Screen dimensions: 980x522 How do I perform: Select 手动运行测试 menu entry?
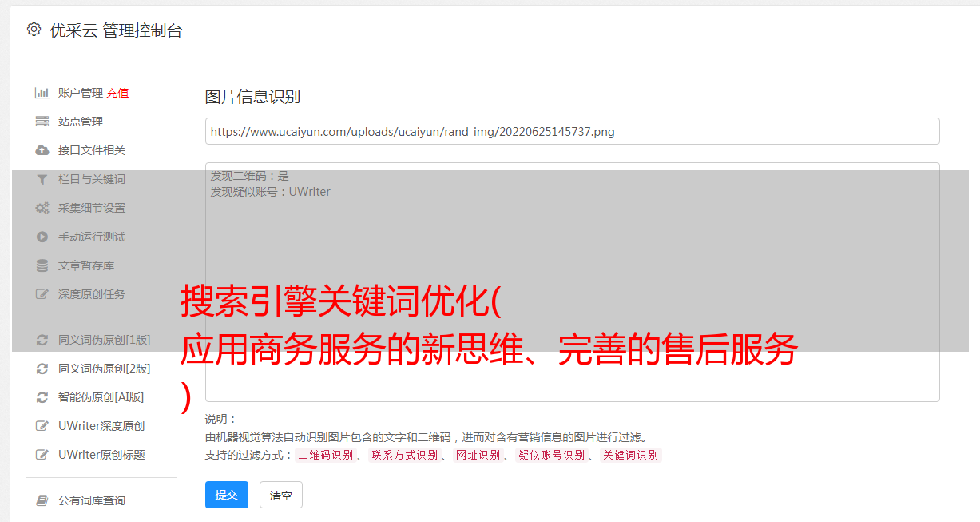[92, 237]
